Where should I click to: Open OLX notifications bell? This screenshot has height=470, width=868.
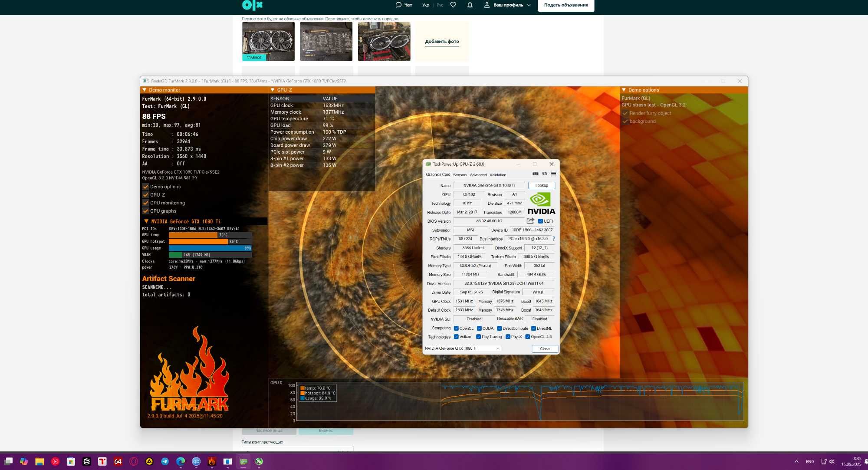pyautogui.click(x=470, y=5)
